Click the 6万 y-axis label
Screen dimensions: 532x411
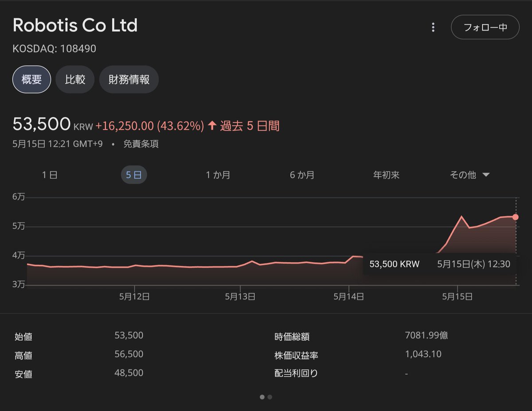point(19,197)
